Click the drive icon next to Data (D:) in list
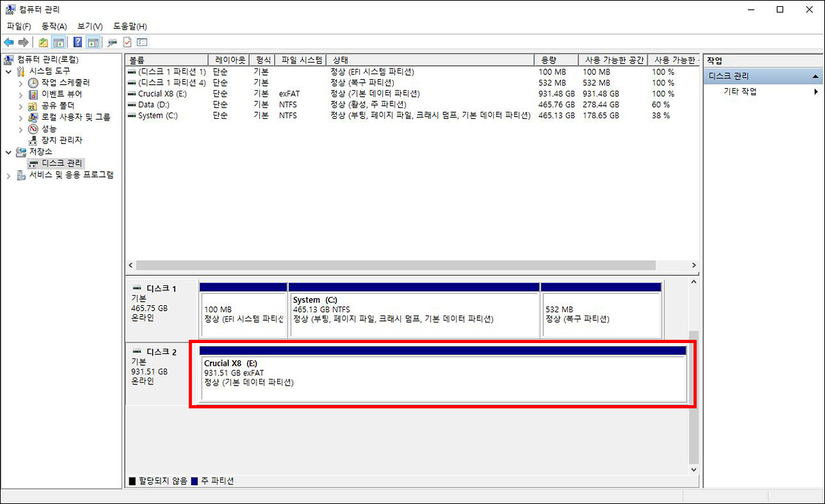 (x=132, y=105)
